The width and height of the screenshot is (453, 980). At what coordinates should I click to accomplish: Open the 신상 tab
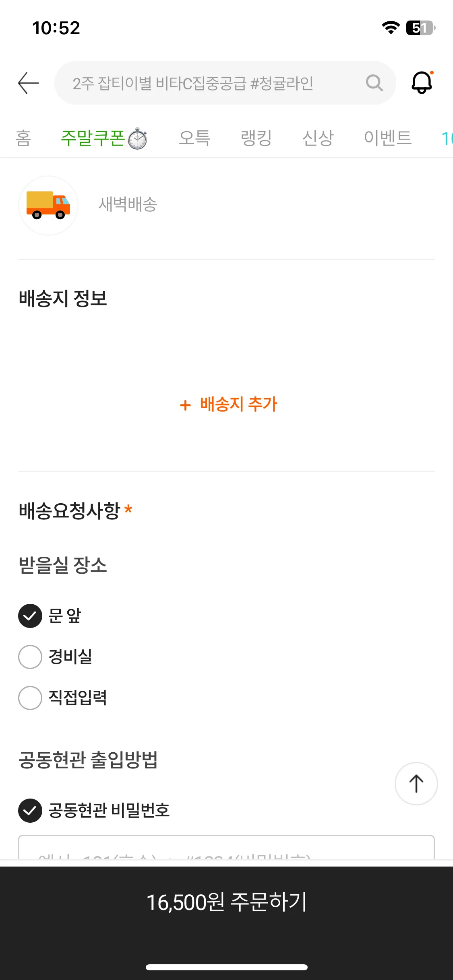pyautogui.click(x=318, y=138)
